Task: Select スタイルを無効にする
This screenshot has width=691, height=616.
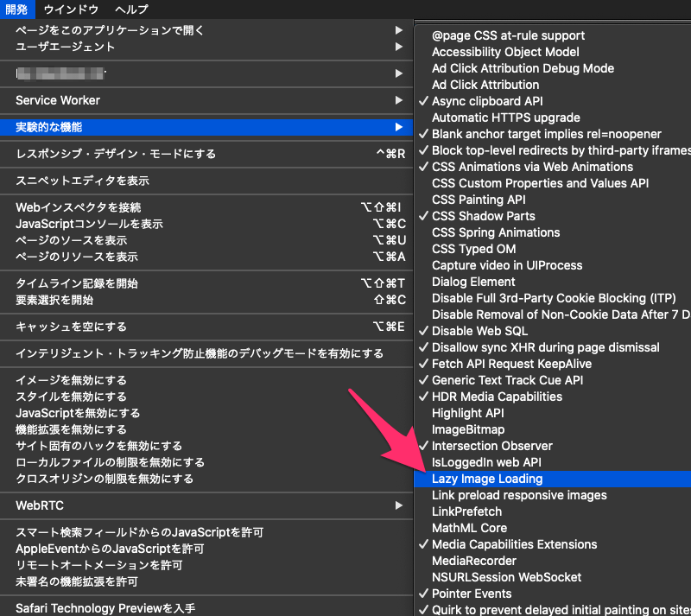Action: point(206,397)
